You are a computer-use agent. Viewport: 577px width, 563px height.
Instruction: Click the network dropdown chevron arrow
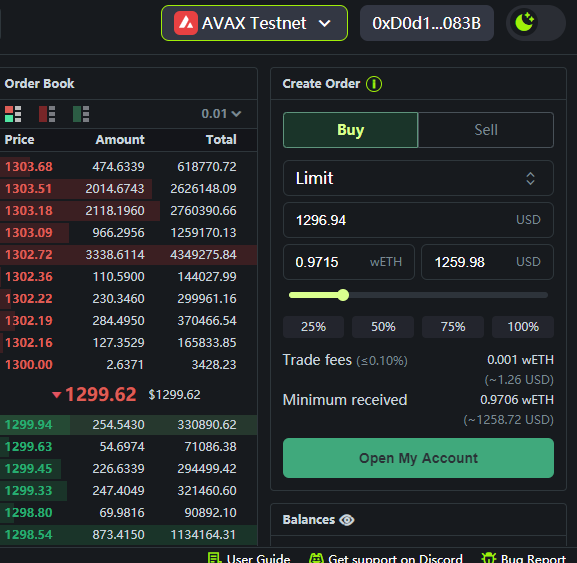tap(325, 23)
